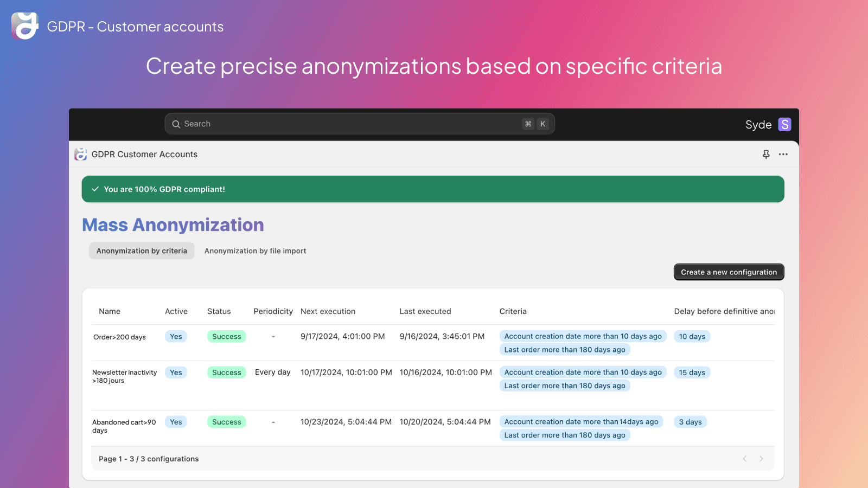This screenshot has height=488, width=868.
Task: Click the Success status for Newsletter inactivity row
Action: [x=226, y=373]
